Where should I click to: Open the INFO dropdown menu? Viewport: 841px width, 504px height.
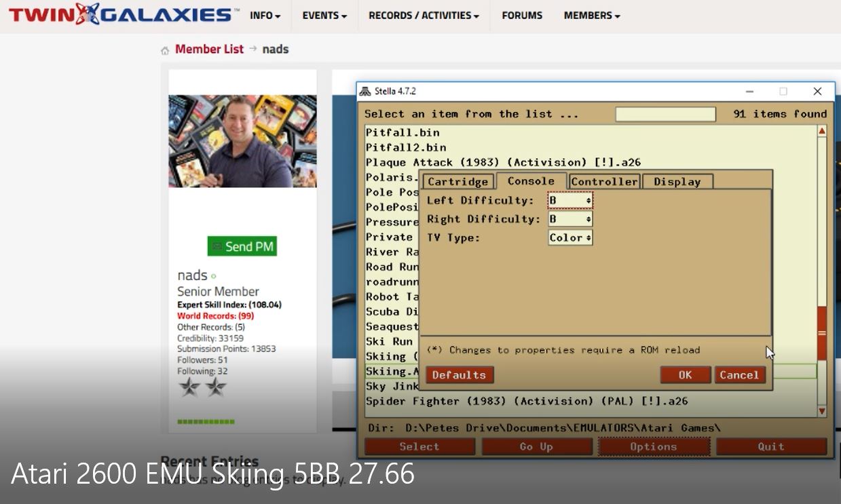point(265,16)
